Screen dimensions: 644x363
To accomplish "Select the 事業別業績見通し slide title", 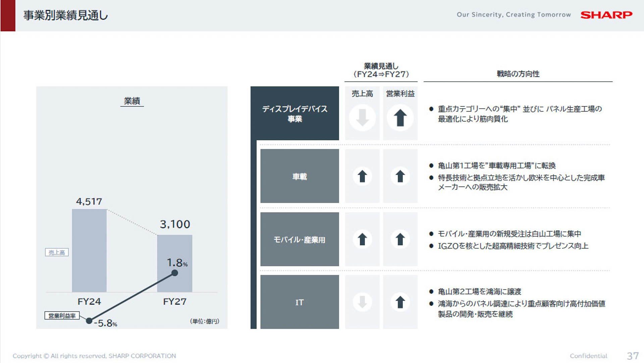I will (x=65, y=15).
